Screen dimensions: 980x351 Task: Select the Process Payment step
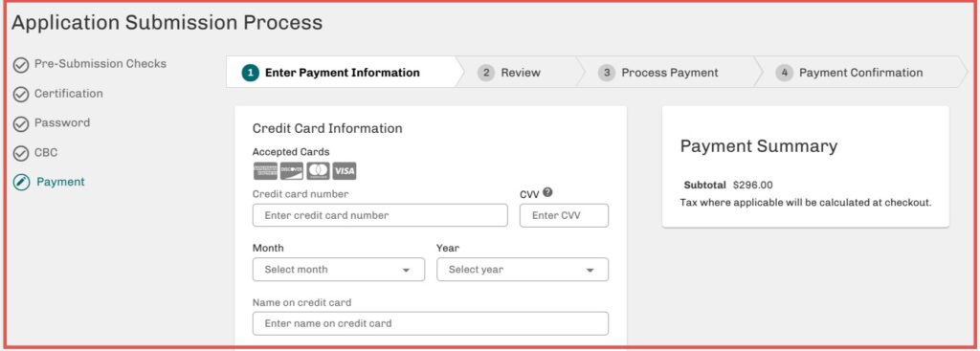click(x=666, y=73)
